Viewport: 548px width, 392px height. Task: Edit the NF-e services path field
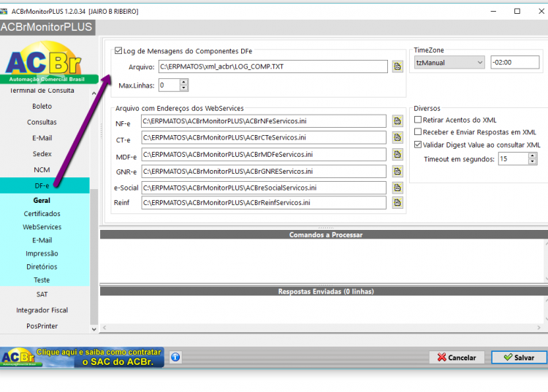[264, 121]
